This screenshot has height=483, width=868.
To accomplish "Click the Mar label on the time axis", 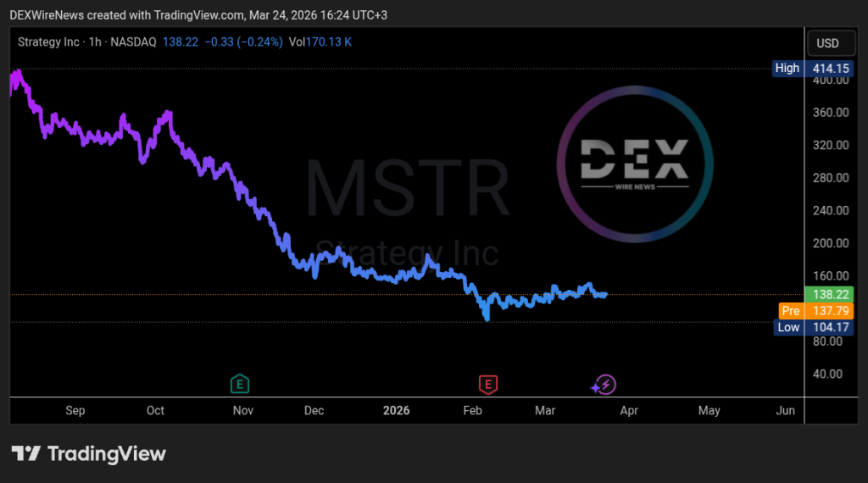I will pyautogui.click(x=545, y=410).
